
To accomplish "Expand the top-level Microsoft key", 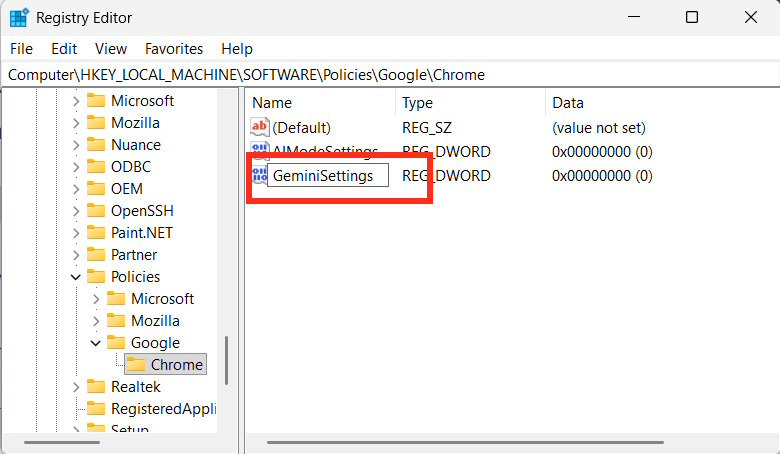I will coord(76,101).
